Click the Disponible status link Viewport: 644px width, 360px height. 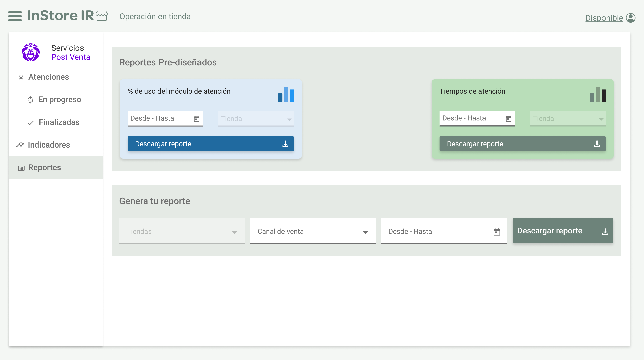604,18
